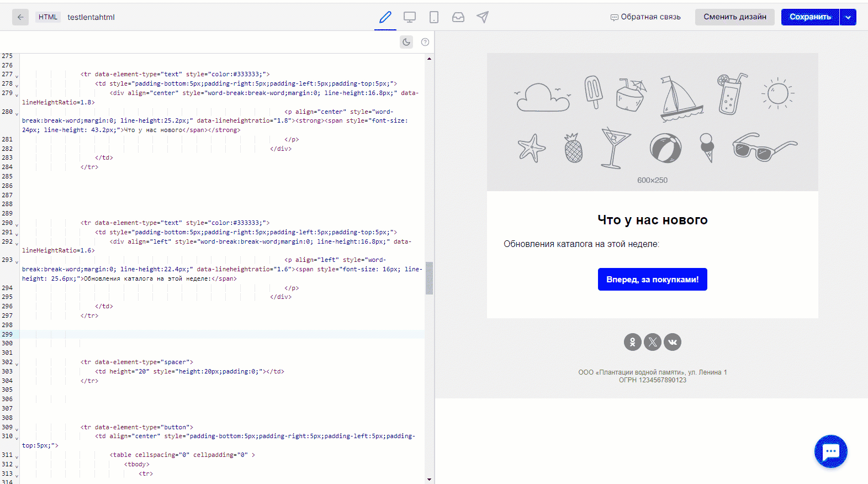Viewport: 868px width, 484px height.
Task: Collapse code fold at line 277
Action: click(x=17, y=76)
